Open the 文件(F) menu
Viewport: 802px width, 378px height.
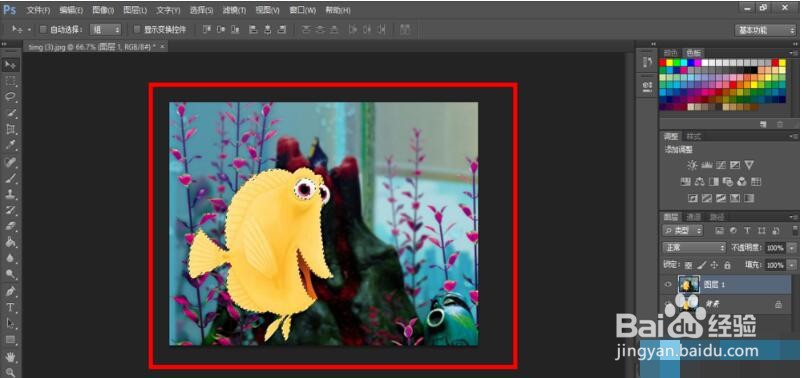coord(38,10)
